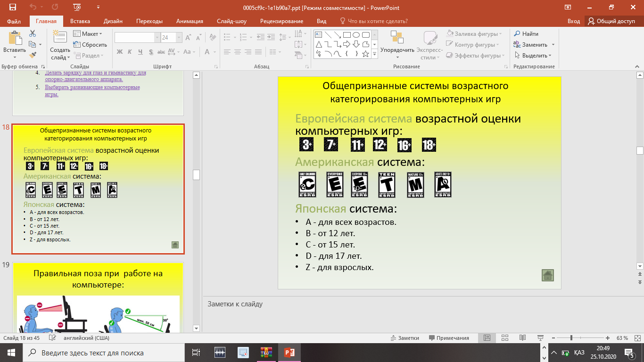Open the Change Case (Аа) dropdown
Viewport: 644px width, 362px height.
189,52
